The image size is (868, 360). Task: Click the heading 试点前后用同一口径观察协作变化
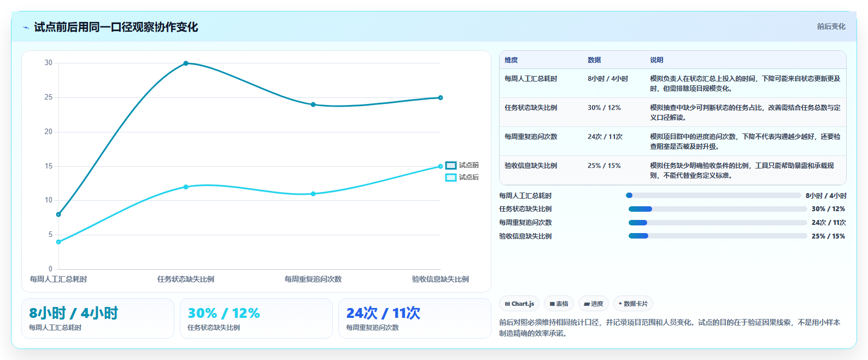(x=116, y=27)
